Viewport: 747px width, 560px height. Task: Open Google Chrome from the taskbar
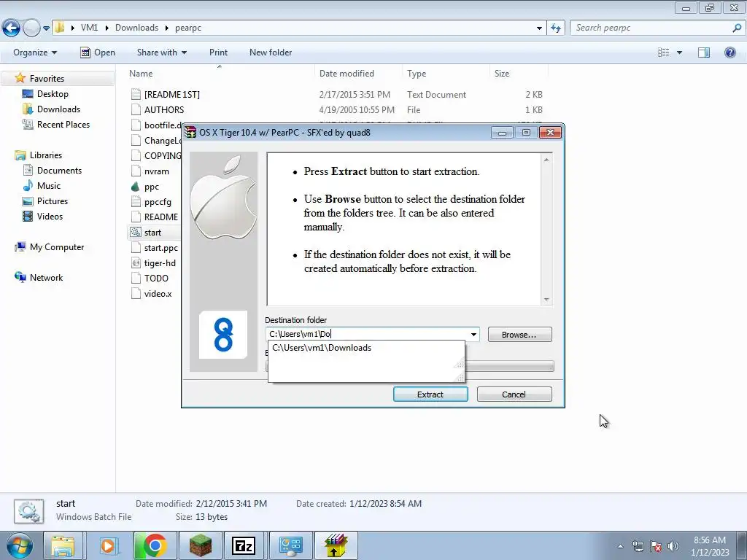(155, 545)
